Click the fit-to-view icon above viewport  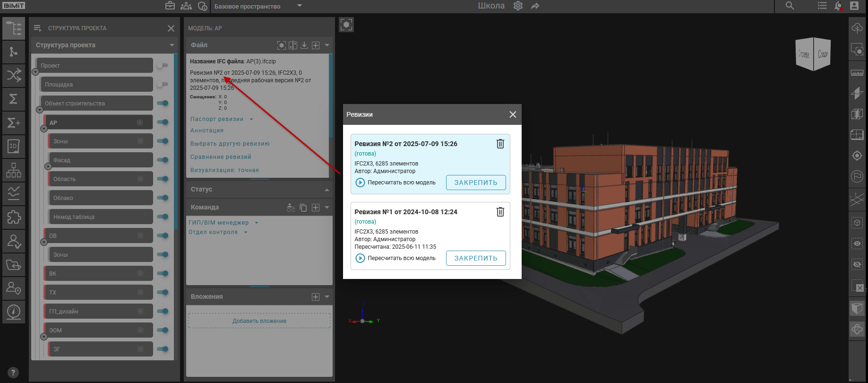(x=346, y=25)
